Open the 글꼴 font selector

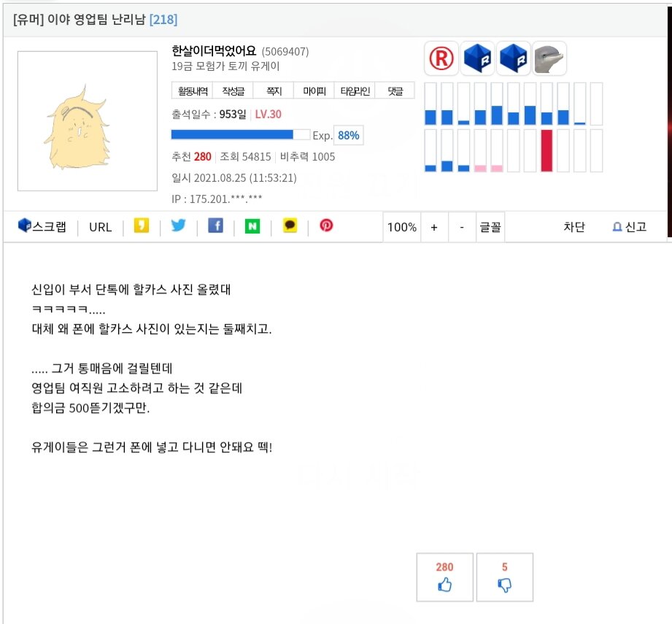coord(490,227)
